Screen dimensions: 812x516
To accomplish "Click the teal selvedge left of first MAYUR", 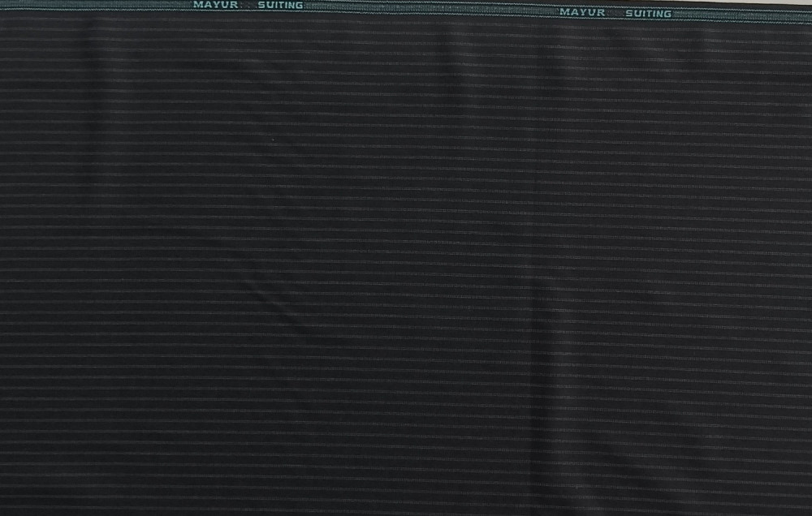I will pos(97,4).
